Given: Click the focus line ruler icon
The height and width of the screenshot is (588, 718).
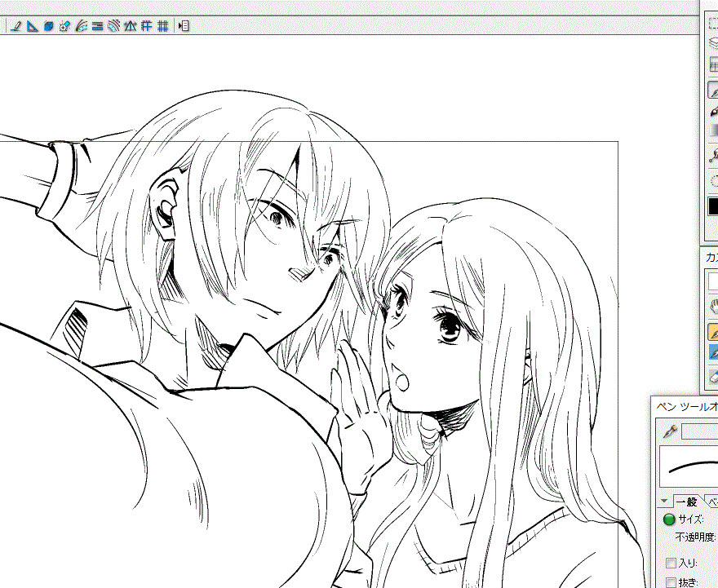Looking at the screenshot, I should 64,26.
